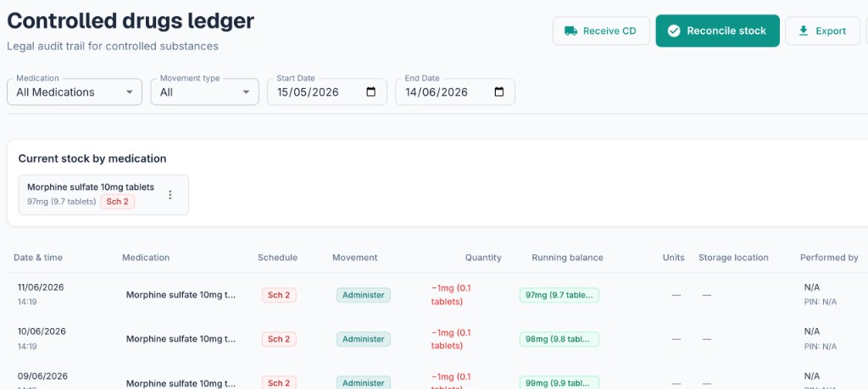Open the Medication filter dropdown
The width and height of the screenshot is (868, 389).
click(75, 92)
